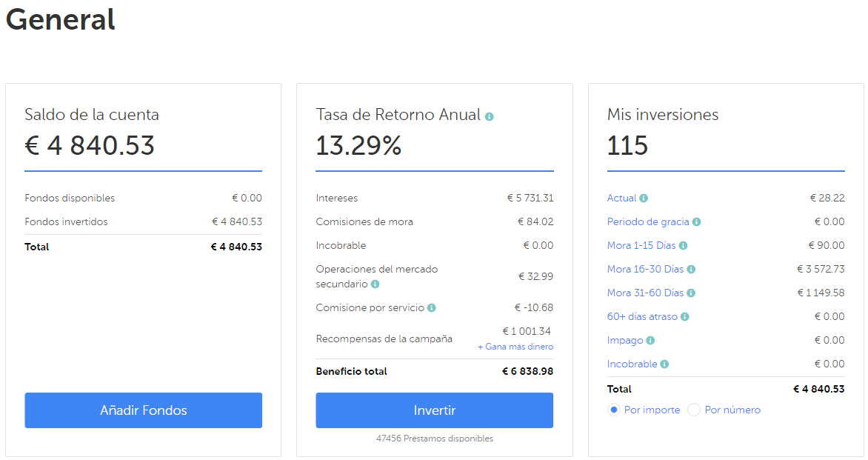Screen dimensions: 868x460
Task: Click info icon next to 60+ días atraso
Action: [685, 317]
